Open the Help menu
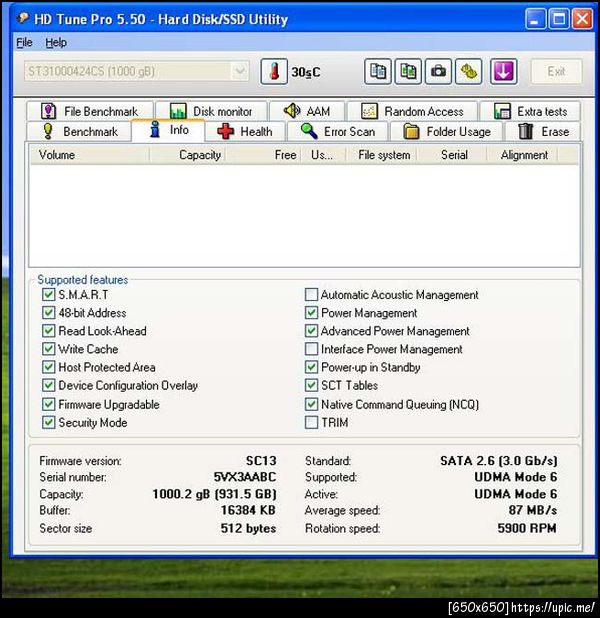The image size is (600, 618). point(56,43)
